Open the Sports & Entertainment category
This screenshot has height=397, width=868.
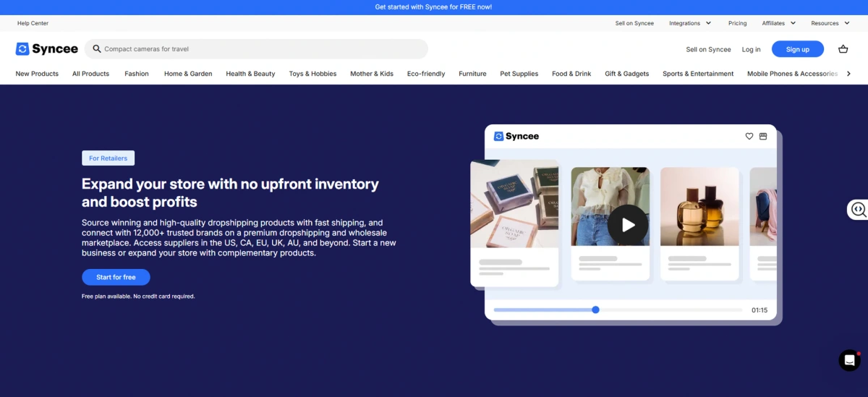tap(698, 74)
